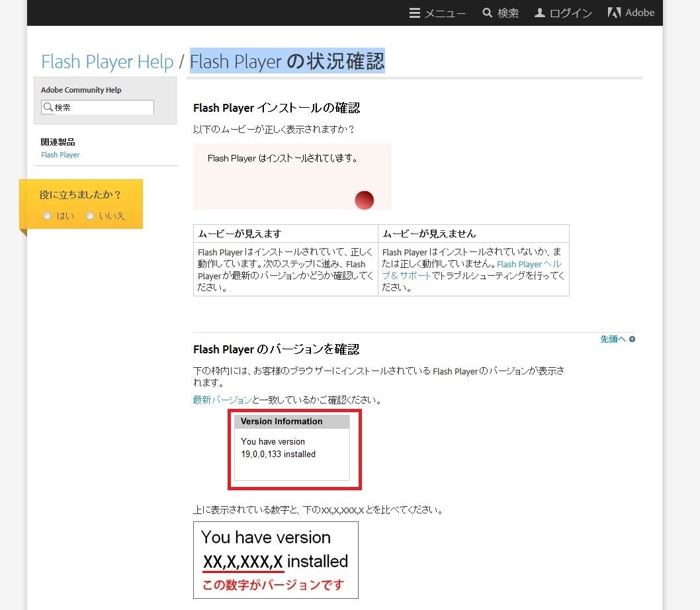
Task: Click Flash Player インストールの確認 heading
Action: click(x=277, y=108)
